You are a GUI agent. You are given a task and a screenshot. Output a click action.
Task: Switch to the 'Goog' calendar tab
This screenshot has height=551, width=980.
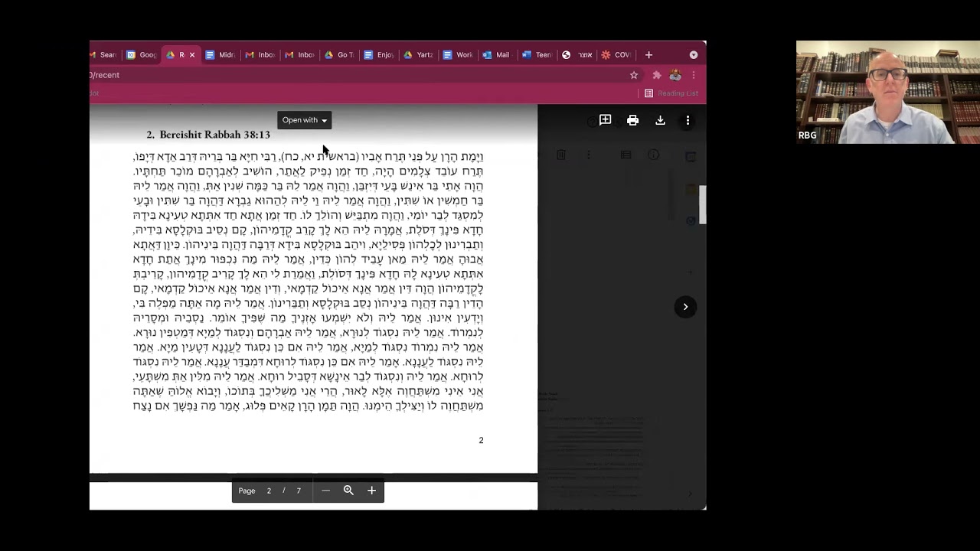142,55
